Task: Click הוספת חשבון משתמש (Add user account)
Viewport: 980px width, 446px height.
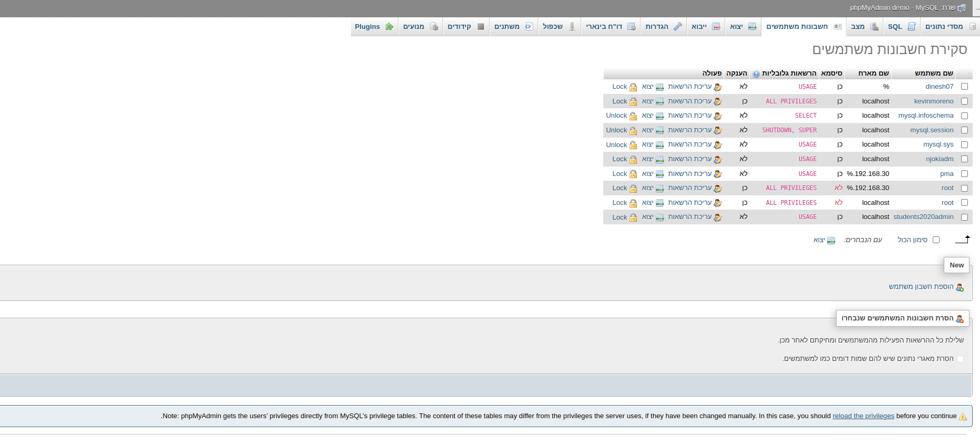Action: coord(921,287)
